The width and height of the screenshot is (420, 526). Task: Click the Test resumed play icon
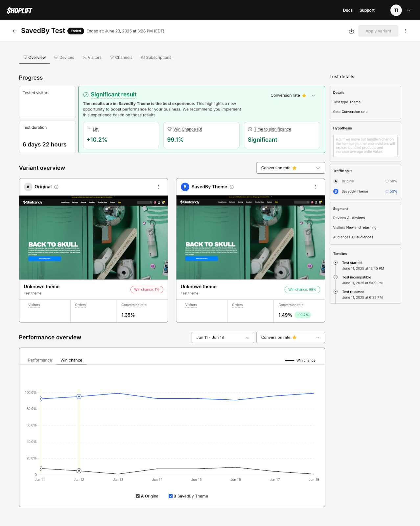coord(336,292)
